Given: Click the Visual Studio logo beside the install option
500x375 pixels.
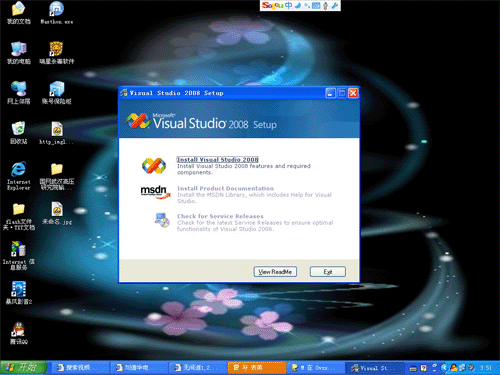Looking at the screenshot, I should pyautogui.click(x=154, y=166).
